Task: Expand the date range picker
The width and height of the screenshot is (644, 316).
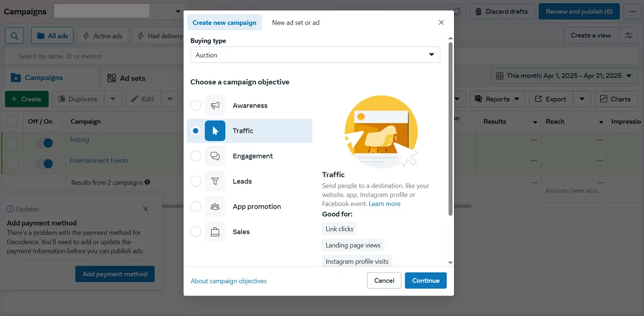Action: [564, 76]
